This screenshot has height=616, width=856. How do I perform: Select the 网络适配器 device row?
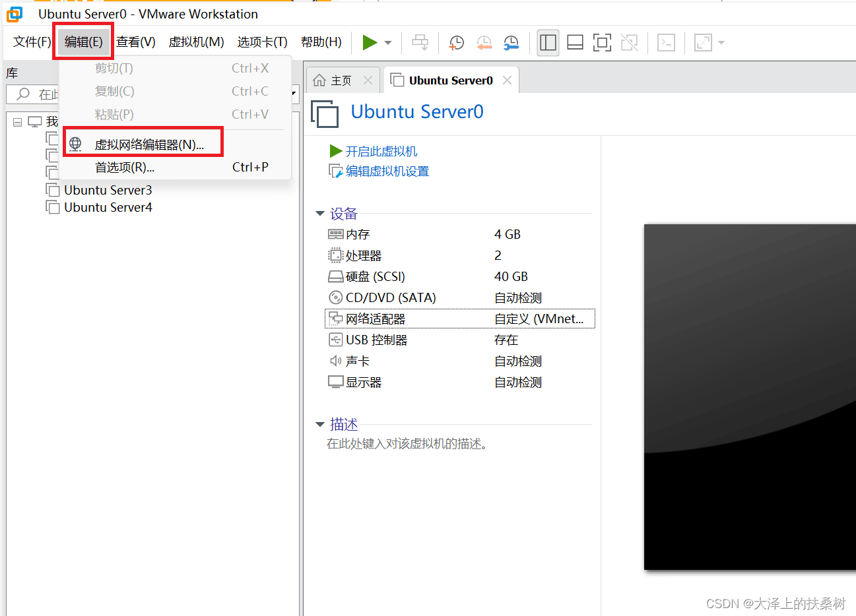pos(460,319)
